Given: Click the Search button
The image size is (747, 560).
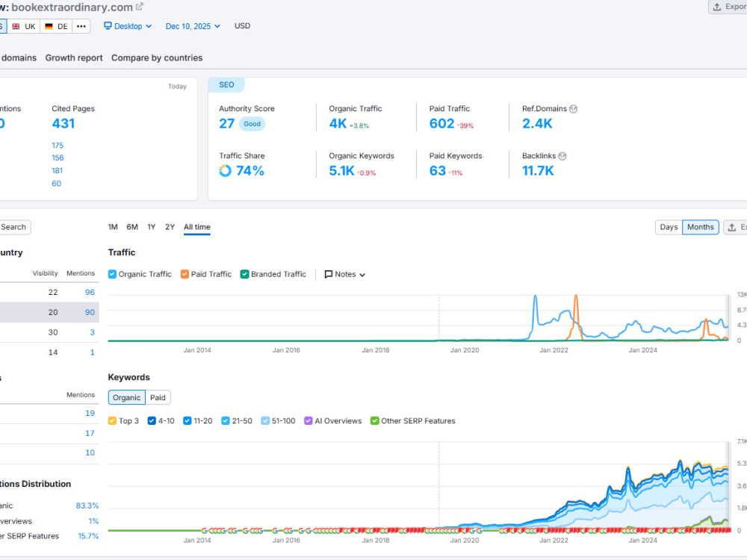Looking at the screenshot, I should click(13, 227).
